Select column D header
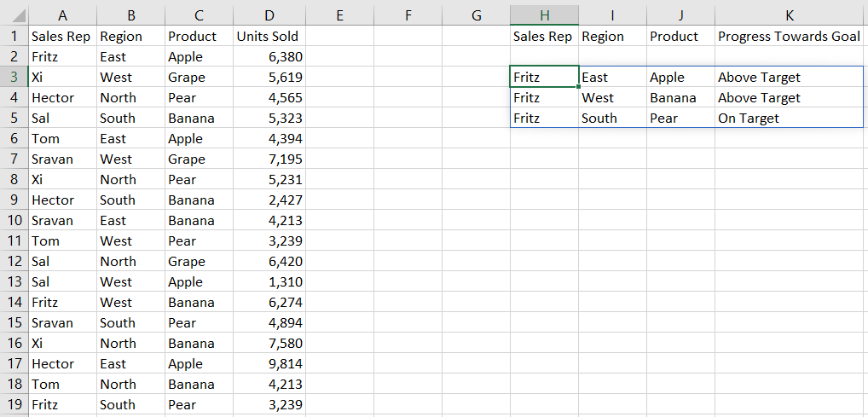 coord(269,15)
